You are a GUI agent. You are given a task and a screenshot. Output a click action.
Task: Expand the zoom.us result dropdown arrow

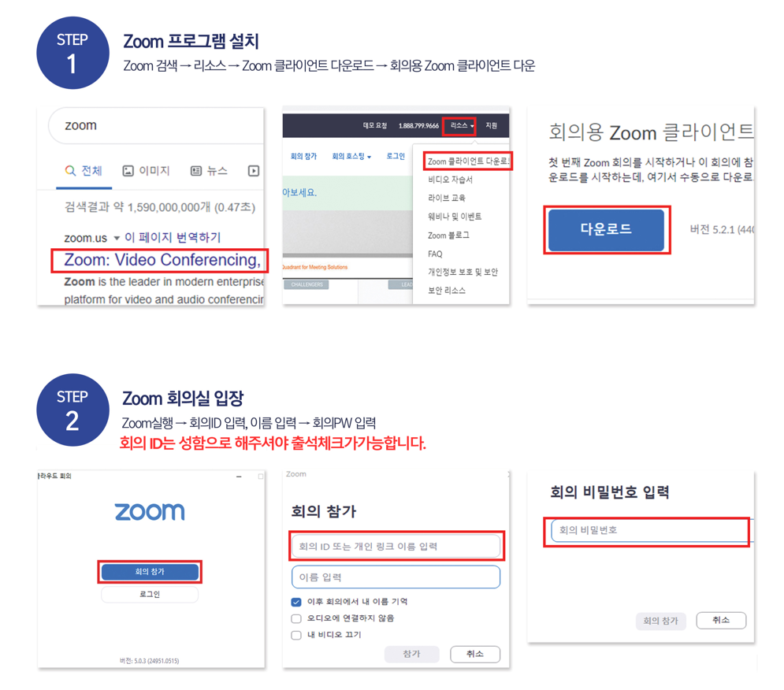point(117,238)
